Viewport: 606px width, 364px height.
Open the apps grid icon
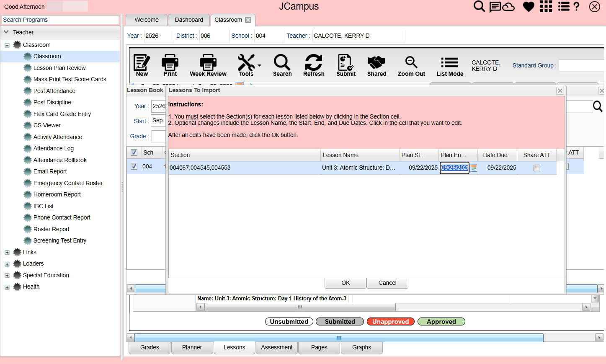[x=546, y=6]
